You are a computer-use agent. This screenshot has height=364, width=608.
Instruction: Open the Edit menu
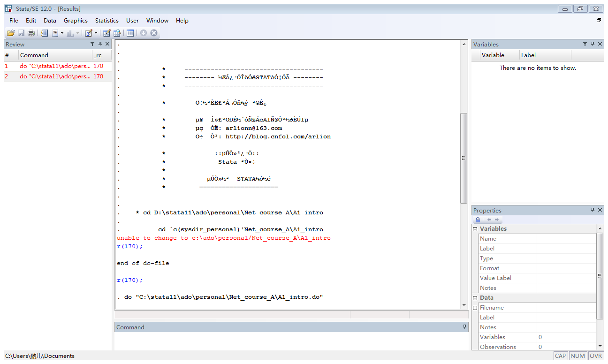pos(31,20)
